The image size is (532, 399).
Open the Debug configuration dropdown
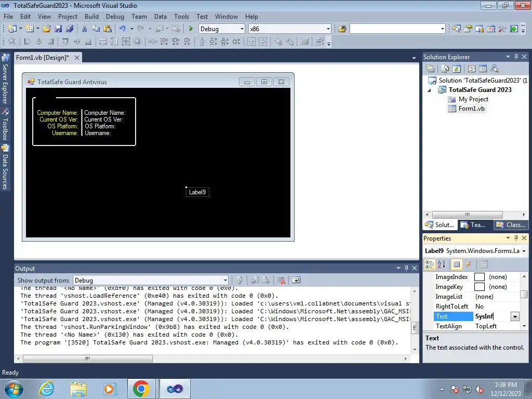click(x=242, y=29)
